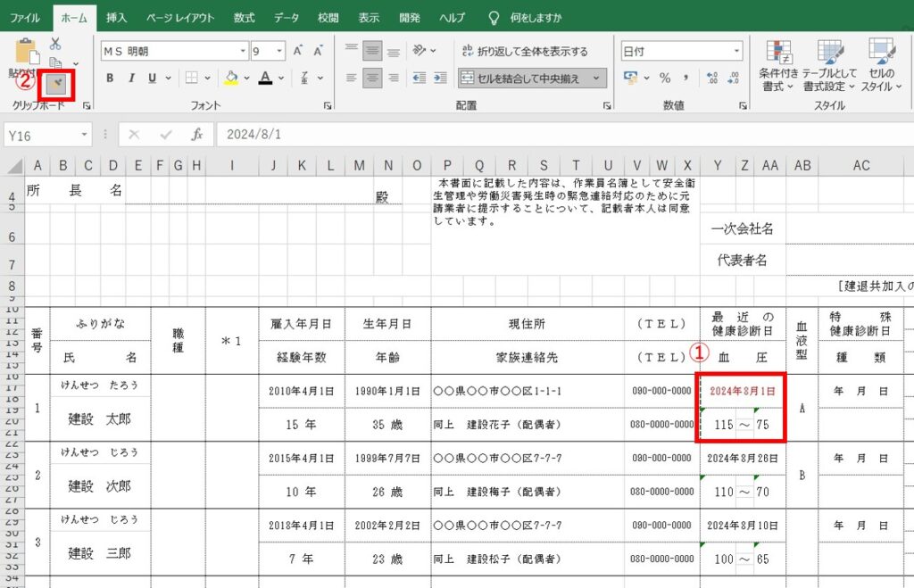The height and width of the screenshot is (588, 914).
Task: Align text right
Action: click(x=394, y=78)
